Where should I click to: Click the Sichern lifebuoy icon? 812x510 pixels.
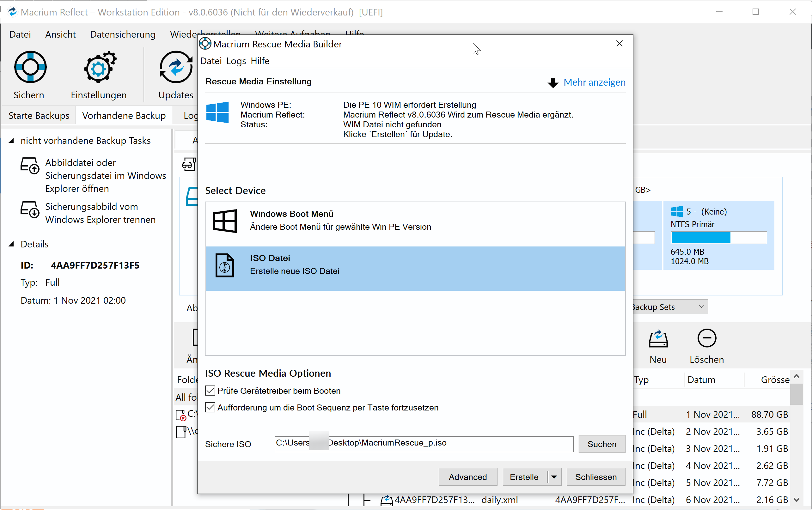click(x=30, y=67)
